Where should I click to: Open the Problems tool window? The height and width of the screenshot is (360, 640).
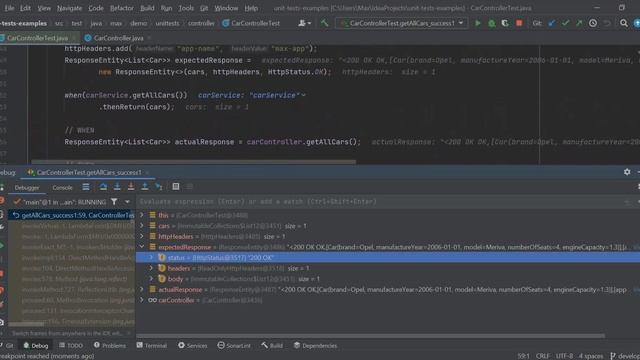pos(110,345)
